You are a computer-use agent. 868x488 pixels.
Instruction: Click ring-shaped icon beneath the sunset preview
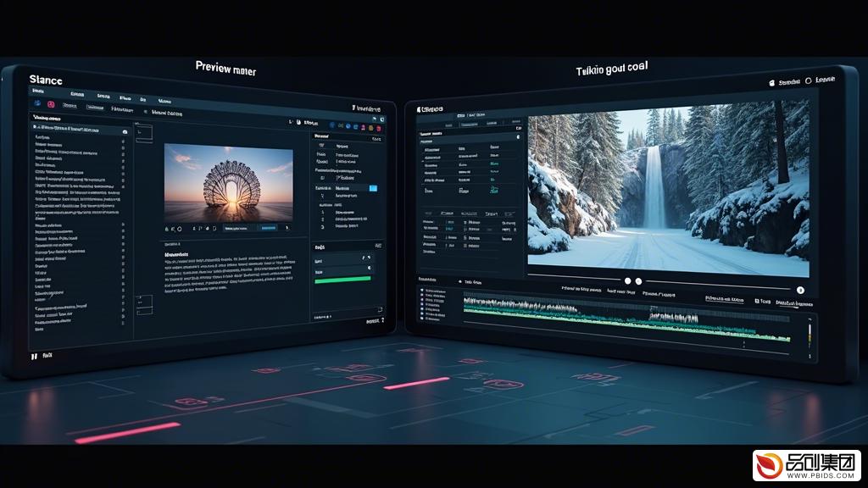180,229
